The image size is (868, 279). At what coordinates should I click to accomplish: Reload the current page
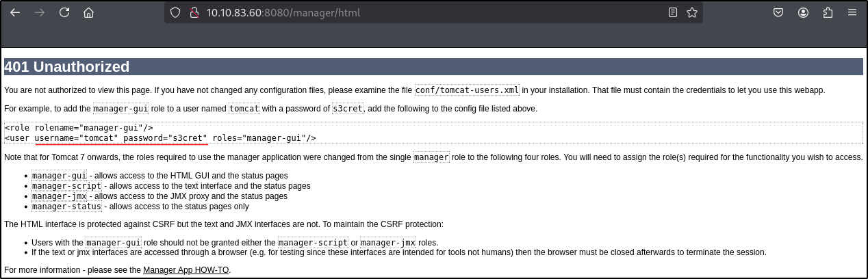pos(64,12)
